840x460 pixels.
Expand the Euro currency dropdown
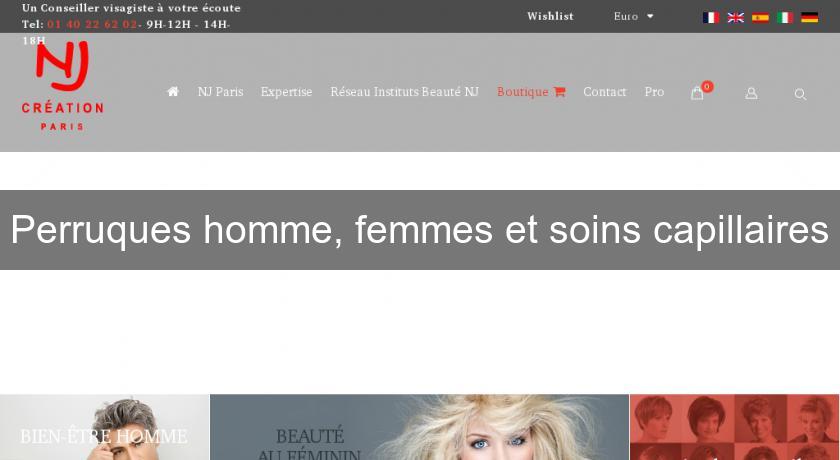634,17
